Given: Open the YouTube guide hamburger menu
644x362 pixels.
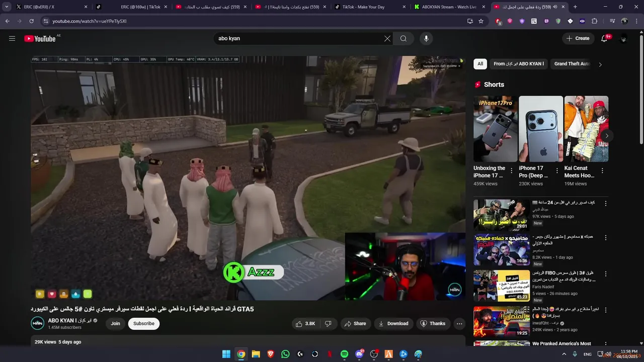Looking at the screenshot, I should coord(12,38).
